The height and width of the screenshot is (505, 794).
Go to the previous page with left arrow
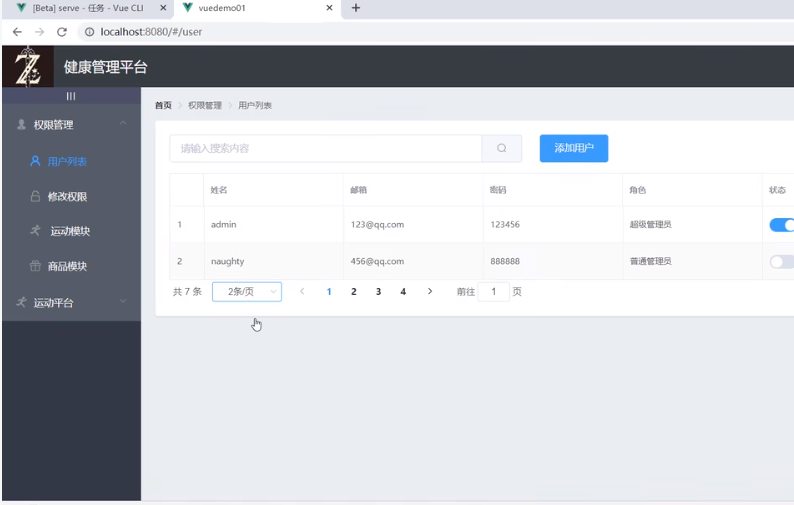coord(302,291)
